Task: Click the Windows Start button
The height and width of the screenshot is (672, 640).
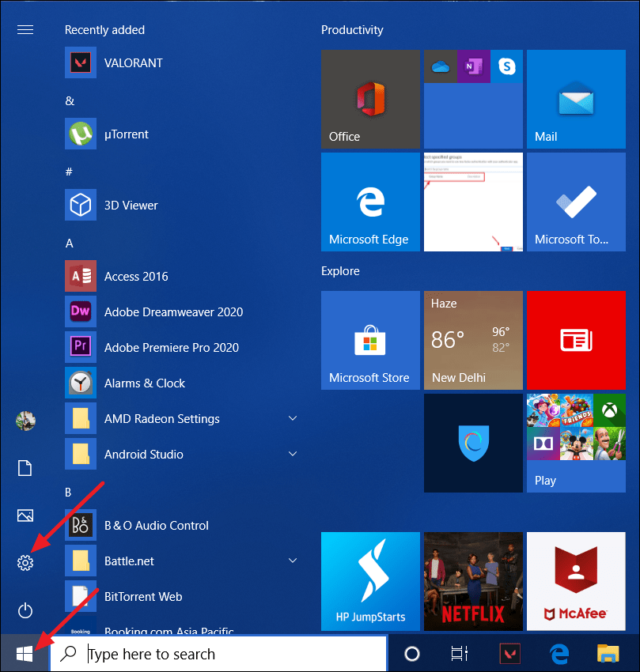Action: coord(25,654)
